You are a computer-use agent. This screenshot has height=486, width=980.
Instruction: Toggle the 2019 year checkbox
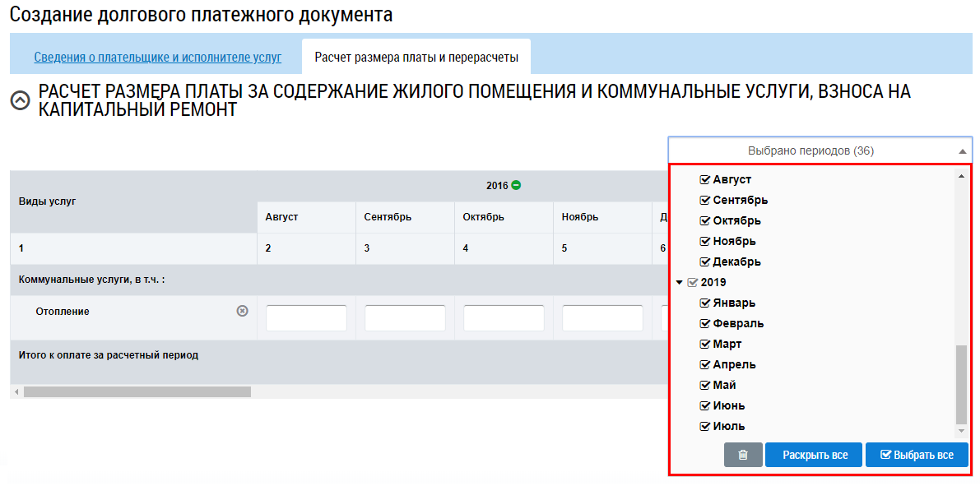click(692, 282)
